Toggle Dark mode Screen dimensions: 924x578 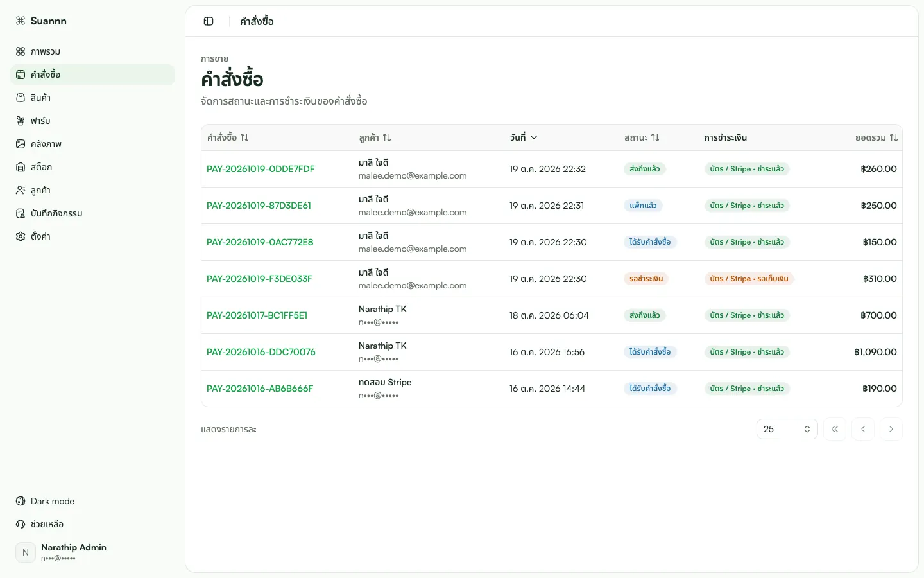coord(92,501)
